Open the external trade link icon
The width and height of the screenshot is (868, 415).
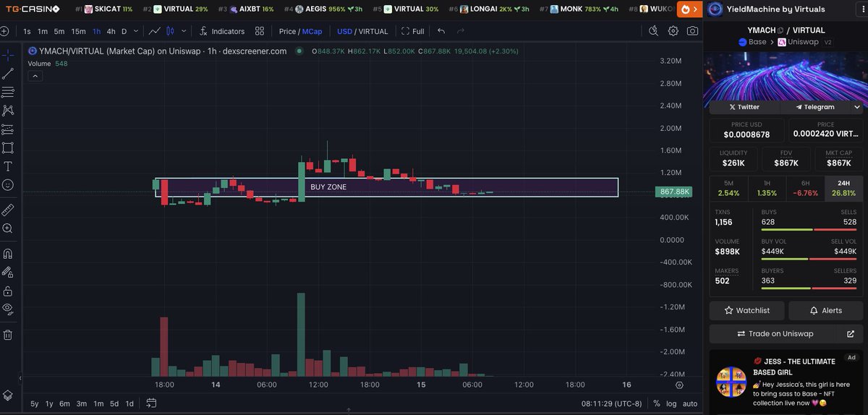point(851,333)
